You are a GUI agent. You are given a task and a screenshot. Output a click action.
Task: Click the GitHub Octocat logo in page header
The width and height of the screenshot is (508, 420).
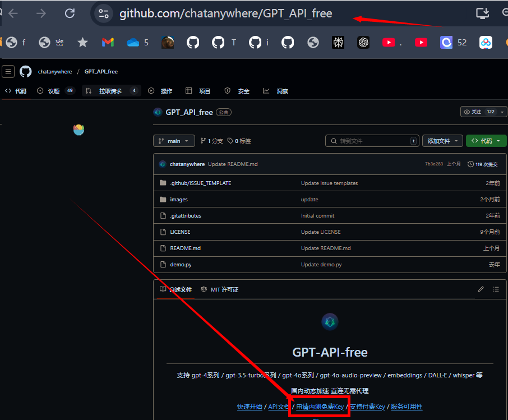click(26, 72)
